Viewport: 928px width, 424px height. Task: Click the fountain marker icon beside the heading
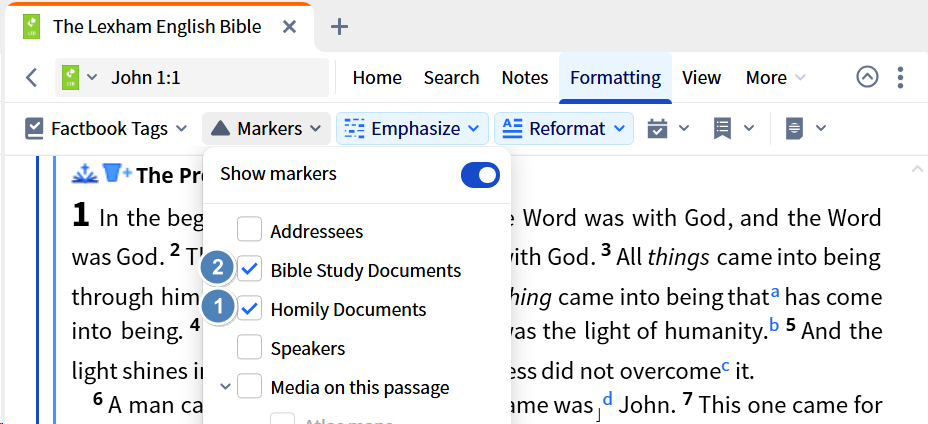click(85, 174)
